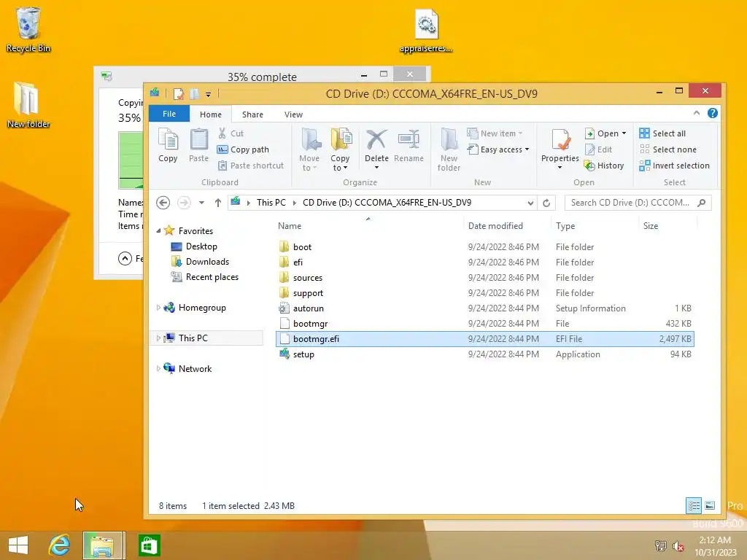This screenshot has height=560, width=747.
Task: Sort by Date modified column header
Action: (507, 226)
